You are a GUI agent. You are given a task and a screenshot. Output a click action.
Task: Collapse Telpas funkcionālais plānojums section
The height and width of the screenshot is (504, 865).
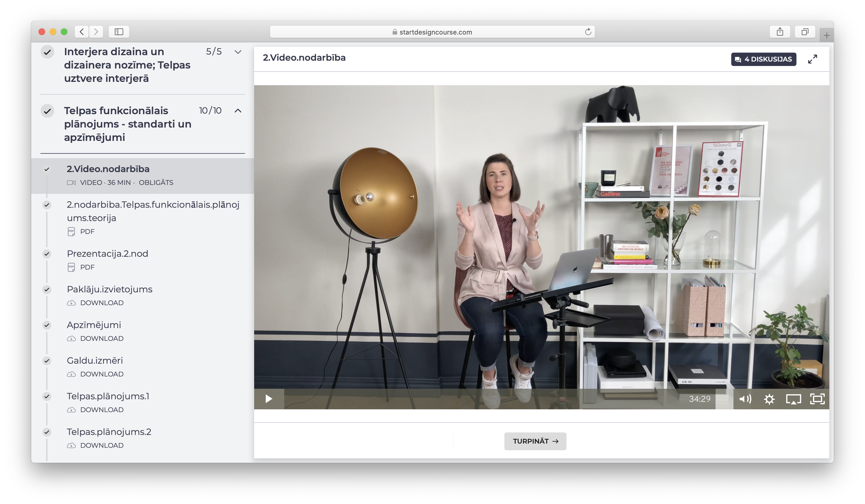click(238, 111)
